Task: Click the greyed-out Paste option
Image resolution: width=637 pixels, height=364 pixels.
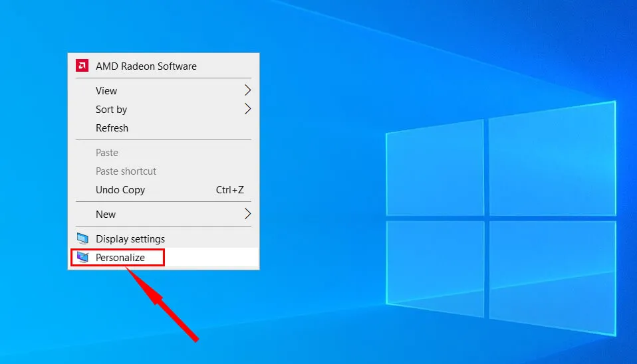Action: (x=107, y=153)
